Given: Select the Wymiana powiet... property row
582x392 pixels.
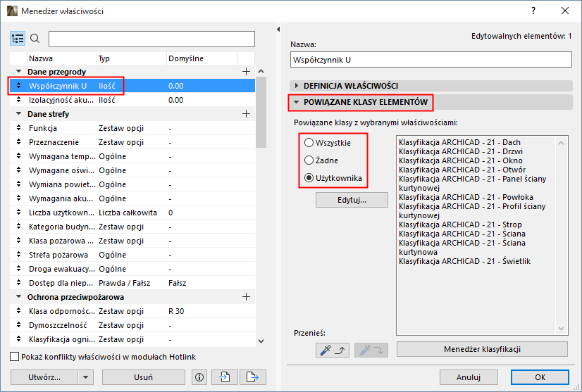Looking at the screenshot, I should pos(132,184).
